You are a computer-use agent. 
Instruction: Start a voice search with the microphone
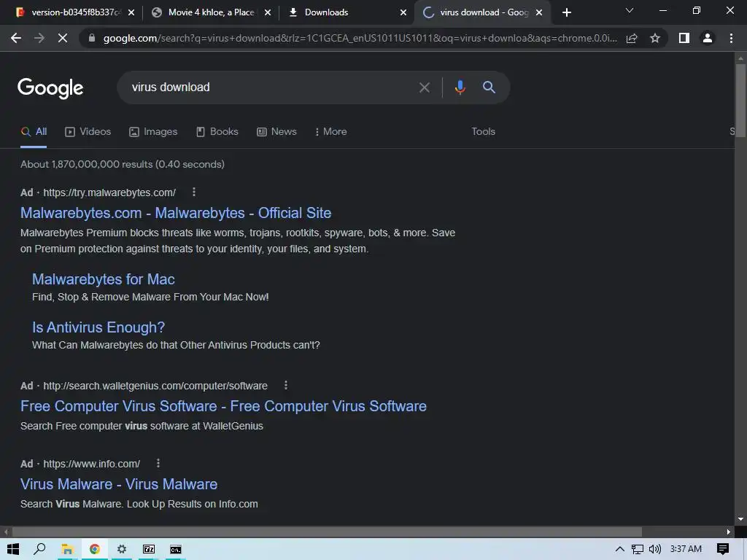(x=460, y=87)
